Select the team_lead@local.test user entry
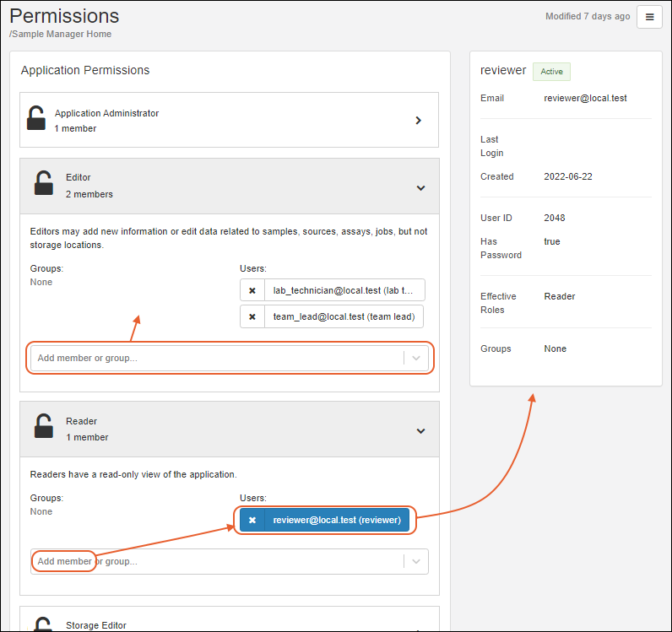The width and height of the screenshot is (672, 632). [343, 316]
